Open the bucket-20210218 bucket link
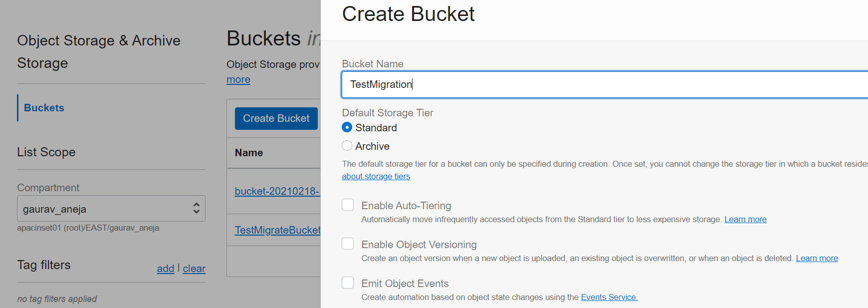 (x=277, y=191)
